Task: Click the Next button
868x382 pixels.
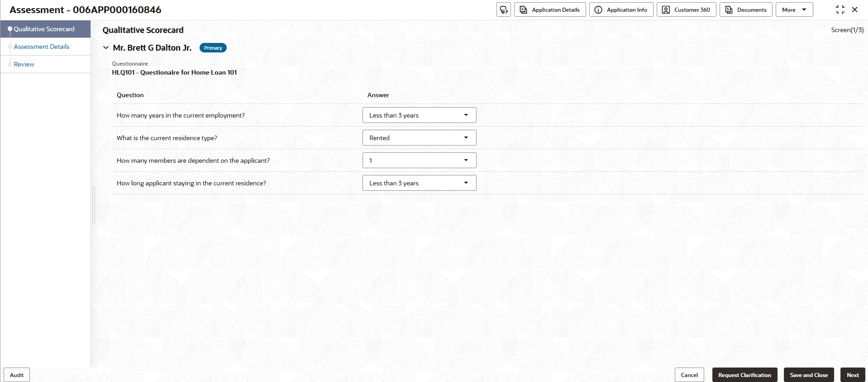Action: pyautogui.click(x=853, y=375)
